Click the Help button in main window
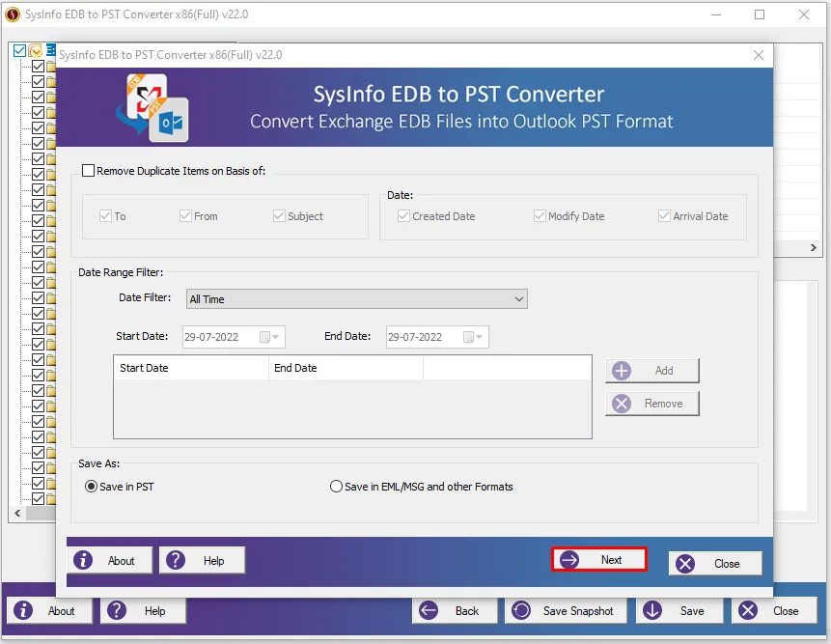The height and width of the screenshot is (644, 831). [x=144, y=611]
